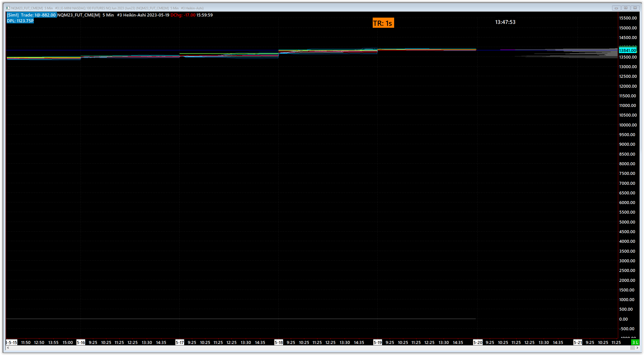Click the 5-19 date marker on time axis
644x355 pixels.
(x=377, y=342)
